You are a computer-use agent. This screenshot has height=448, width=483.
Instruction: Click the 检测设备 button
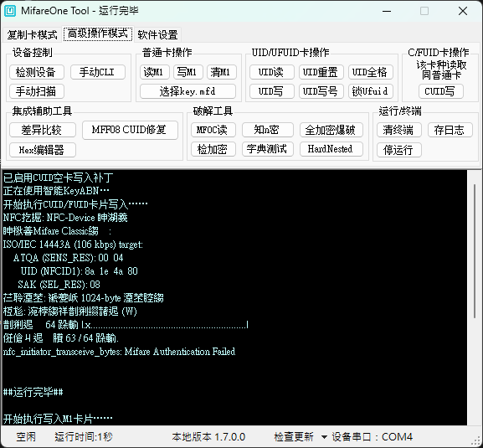(36, 72)
